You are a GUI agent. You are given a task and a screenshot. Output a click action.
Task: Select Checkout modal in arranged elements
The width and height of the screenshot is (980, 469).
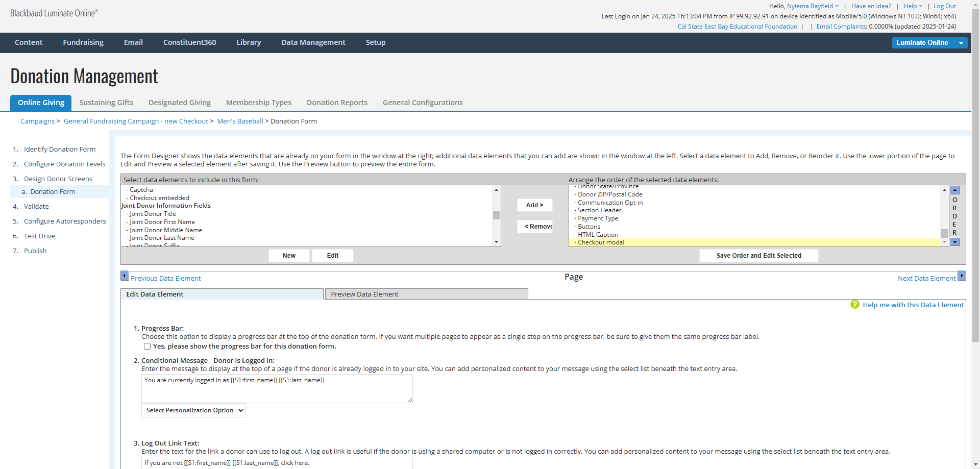point(754,242)
